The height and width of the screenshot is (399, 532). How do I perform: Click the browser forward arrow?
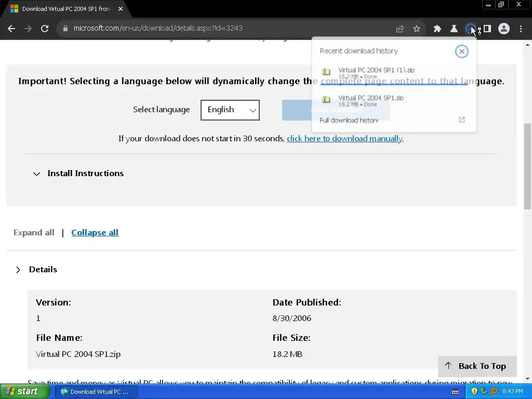(28, 29)
